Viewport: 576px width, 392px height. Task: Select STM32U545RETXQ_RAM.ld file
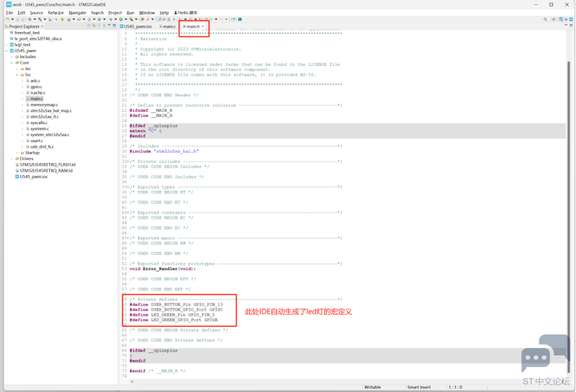46,171
